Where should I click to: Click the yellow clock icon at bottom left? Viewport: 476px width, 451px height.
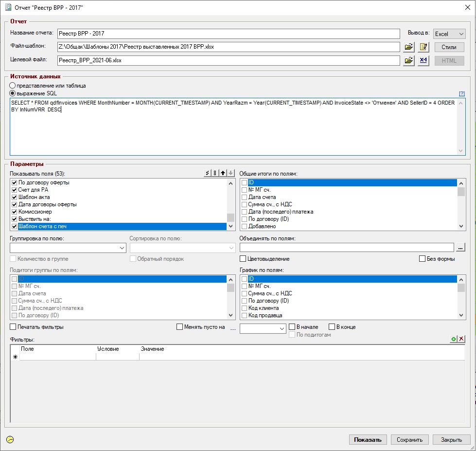pos(10,439)
